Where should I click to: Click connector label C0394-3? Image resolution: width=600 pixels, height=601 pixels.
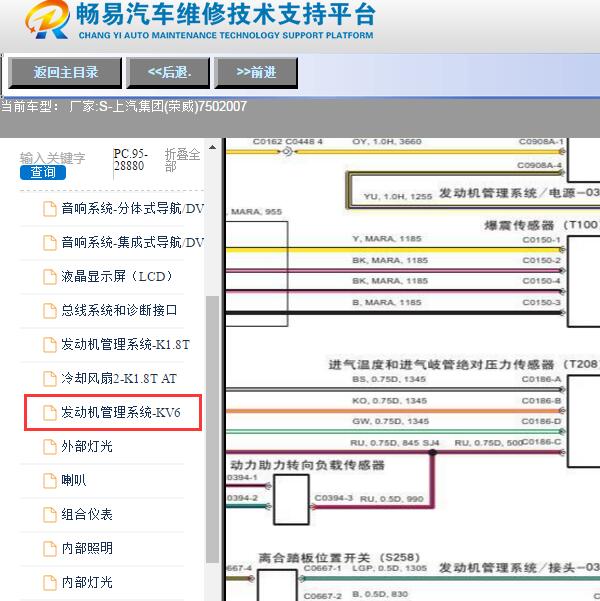point(334,498)
